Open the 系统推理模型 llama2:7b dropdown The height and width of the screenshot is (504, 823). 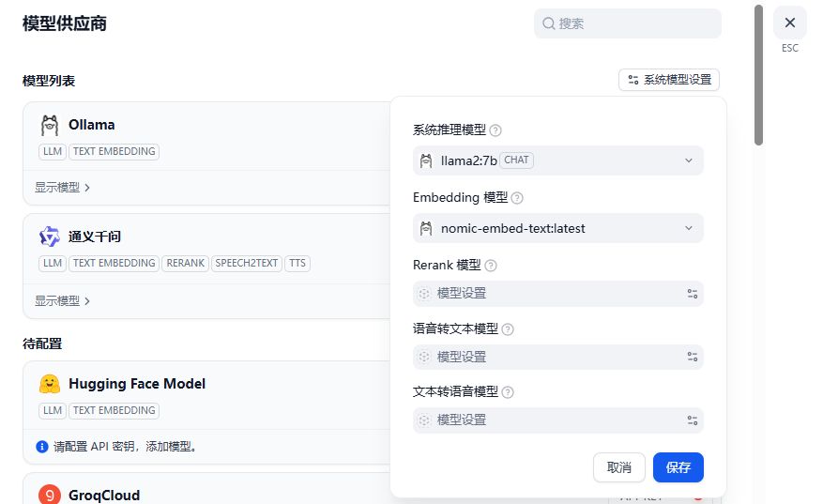558,160
